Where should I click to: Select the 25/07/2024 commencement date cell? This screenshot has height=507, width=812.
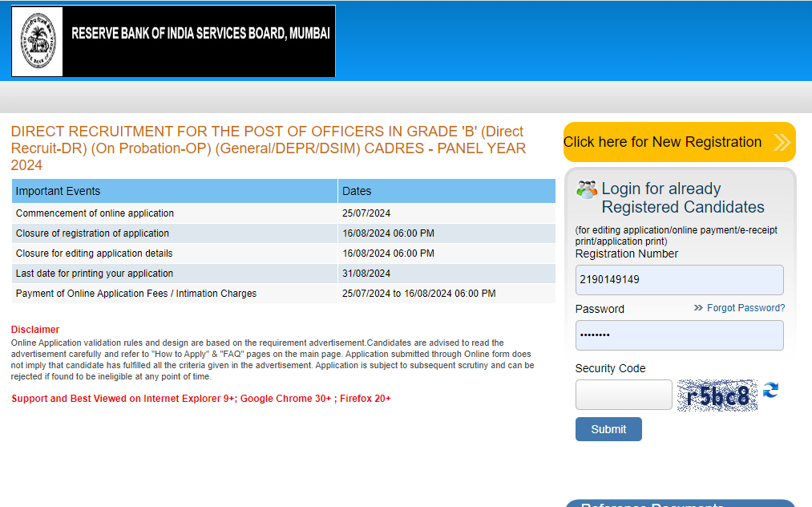[446, 213]
